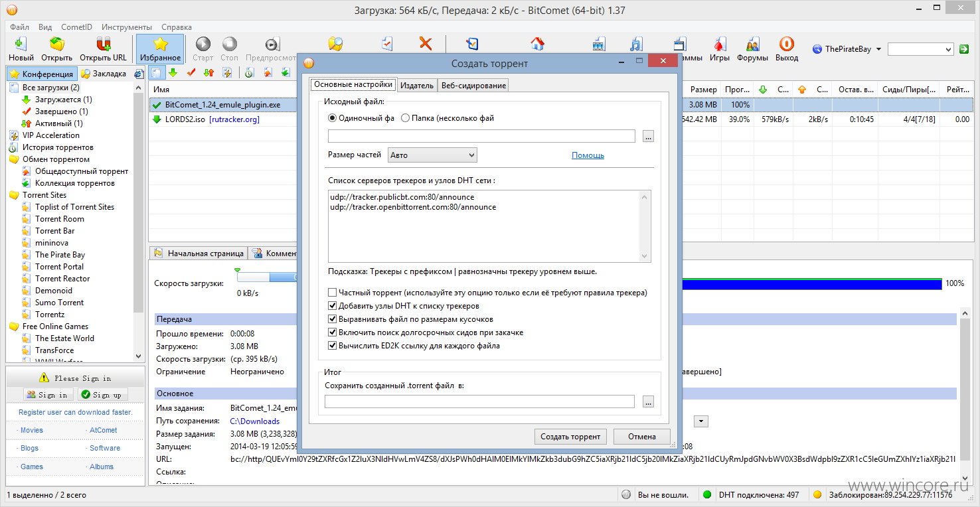The height and width of the screenshot is (507, 980).
Task: Open the Игры games toolbar icon
Action: [x=719, y=44]
